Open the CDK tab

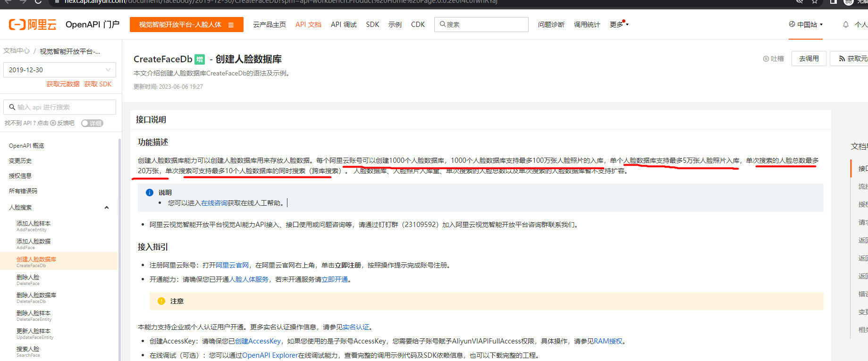pos(418,25)
